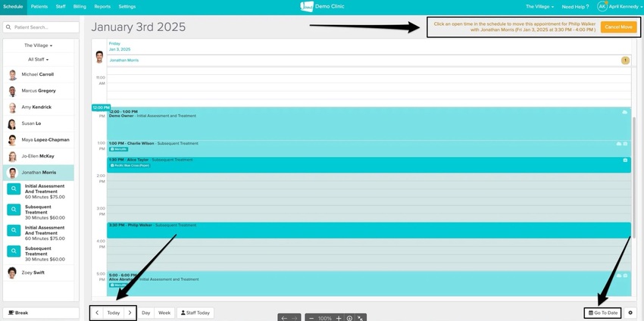Click the back arrow in bottom toolbar
Image resolution: width=644 pixels, height=321 pixels.
[x=284, y=318]
